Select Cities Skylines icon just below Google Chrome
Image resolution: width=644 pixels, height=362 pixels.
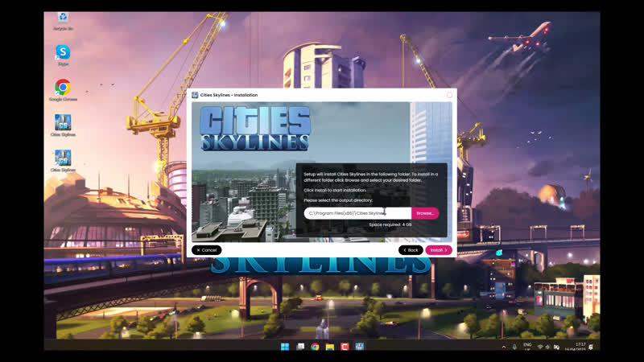point(63,125)
